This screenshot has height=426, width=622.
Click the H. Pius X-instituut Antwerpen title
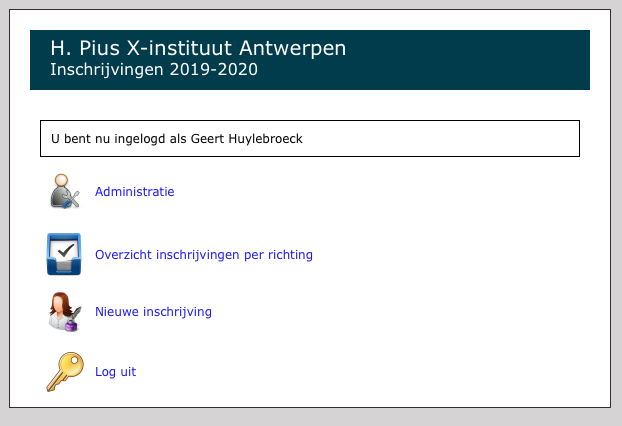(x=198, y=48)
